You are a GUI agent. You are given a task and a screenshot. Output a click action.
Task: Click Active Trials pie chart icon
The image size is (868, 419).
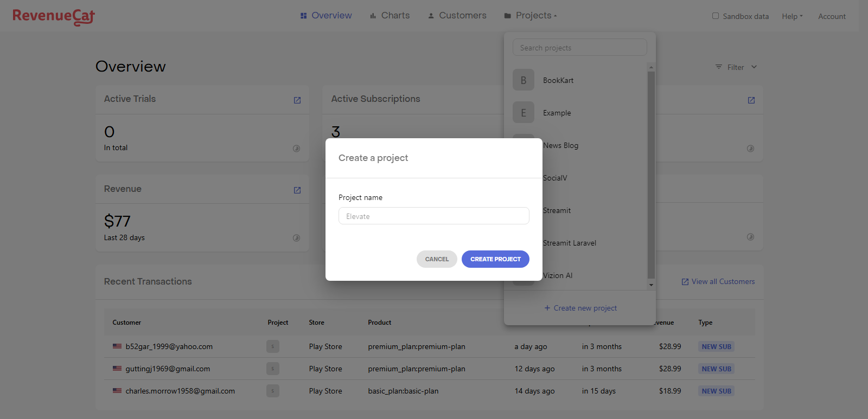[x=297, y=149]
